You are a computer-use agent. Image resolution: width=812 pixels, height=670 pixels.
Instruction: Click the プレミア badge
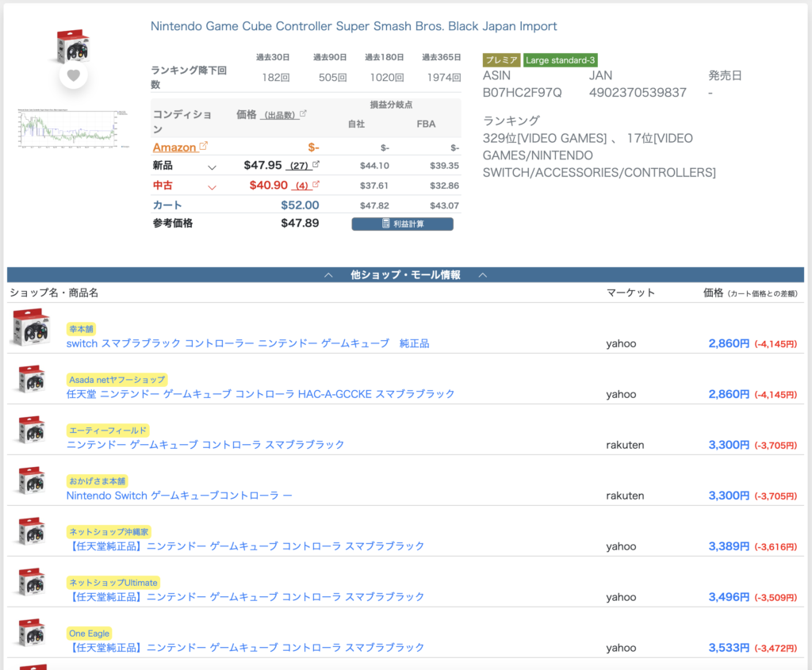[501, 60]
